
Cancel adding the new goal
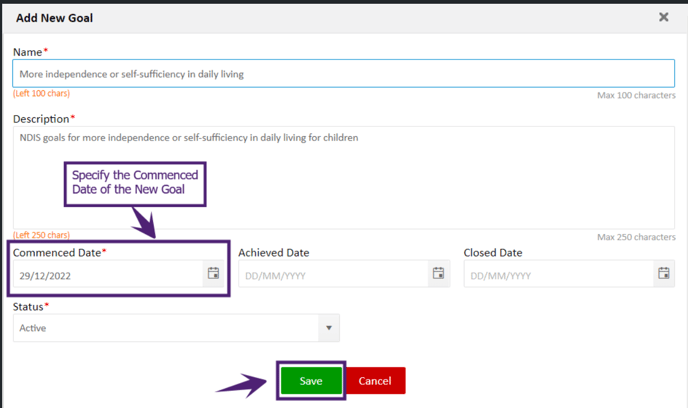(375, 380)
